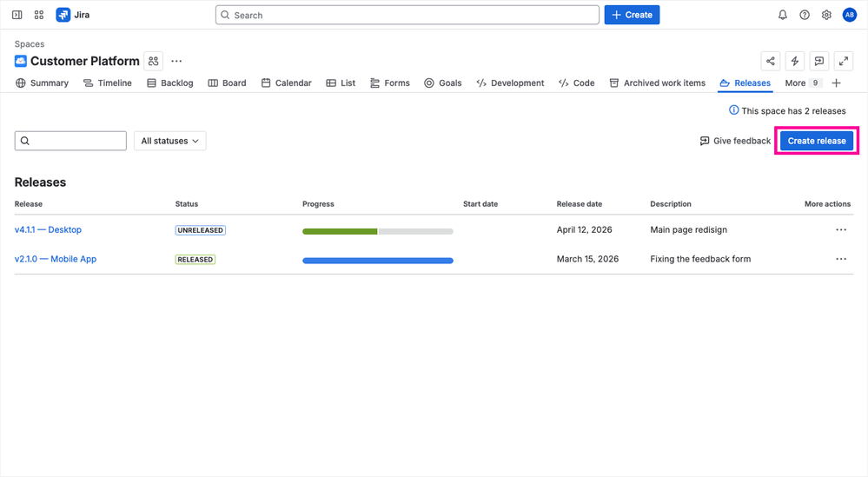Screen dimensions: 868x477
Task: Go to the Board tab
Action: [x=227, y=83]
